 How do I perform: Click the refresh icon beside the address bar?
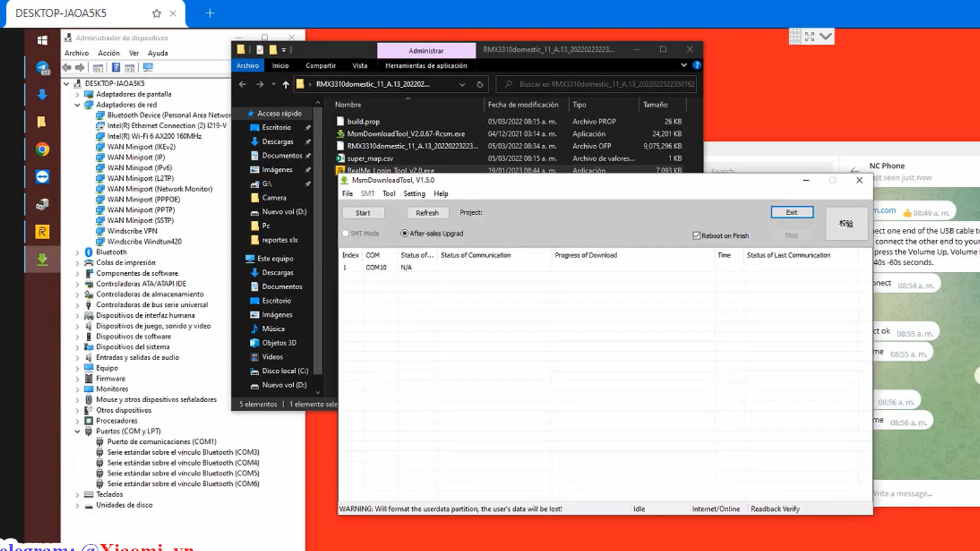coord(480,84)
